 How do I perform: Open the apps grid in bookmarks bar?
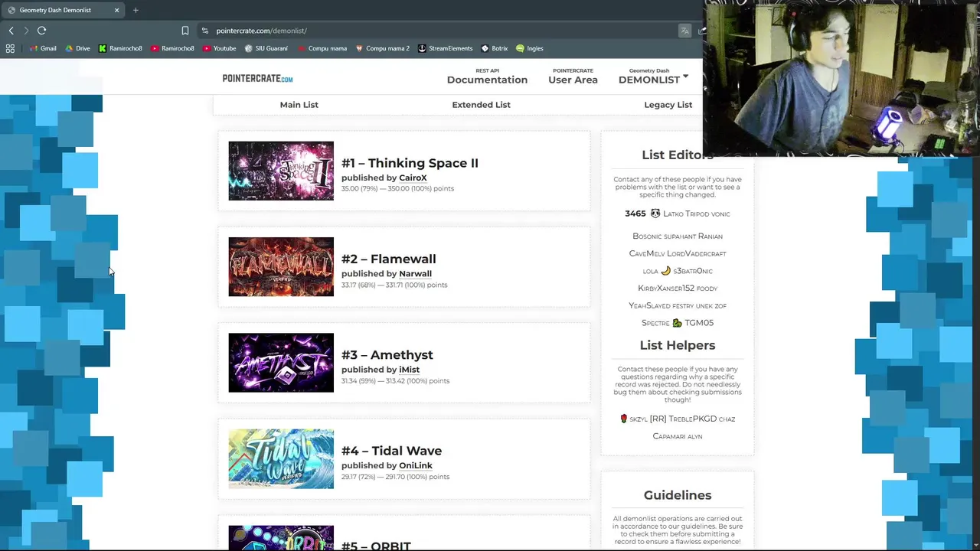pyautogui.click(x=10, y=48)
